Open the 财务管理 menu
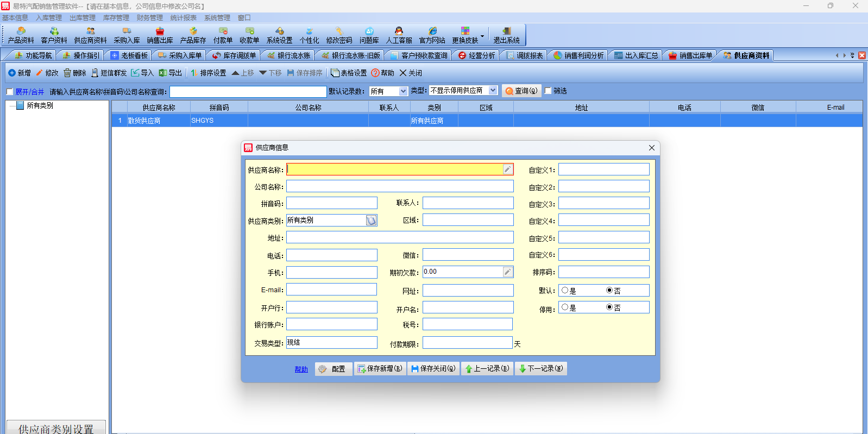Image resolution: width=868 pixels, height=434 pixels. coord(149,18)
